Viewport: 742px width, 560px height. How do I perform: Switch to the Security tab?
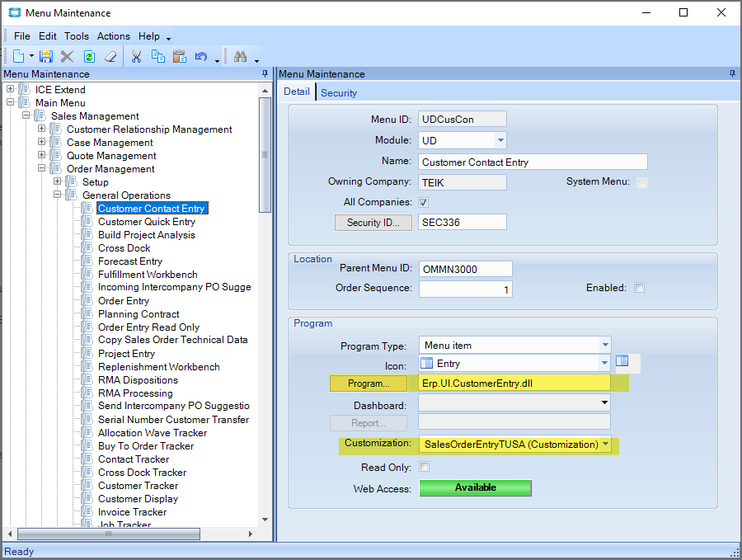339,92
